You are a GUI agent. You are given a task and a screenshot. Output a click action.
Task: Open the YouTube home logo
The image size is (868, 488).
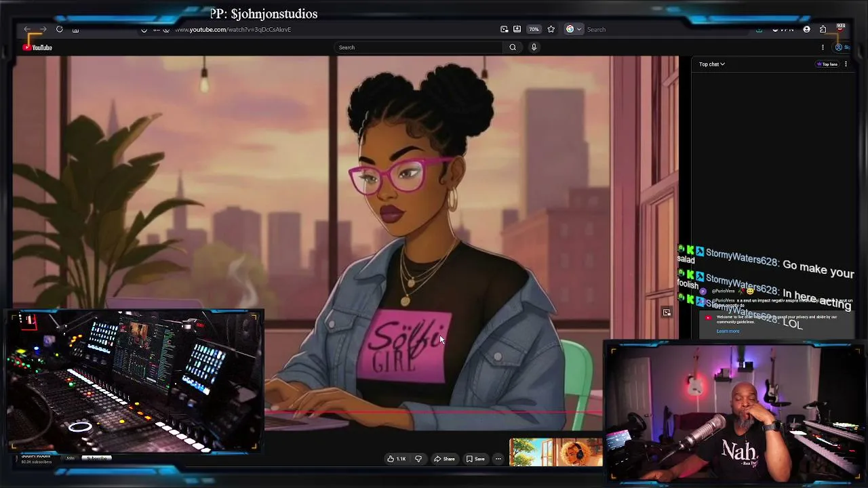pyautogui.click(x=37, y=47)
